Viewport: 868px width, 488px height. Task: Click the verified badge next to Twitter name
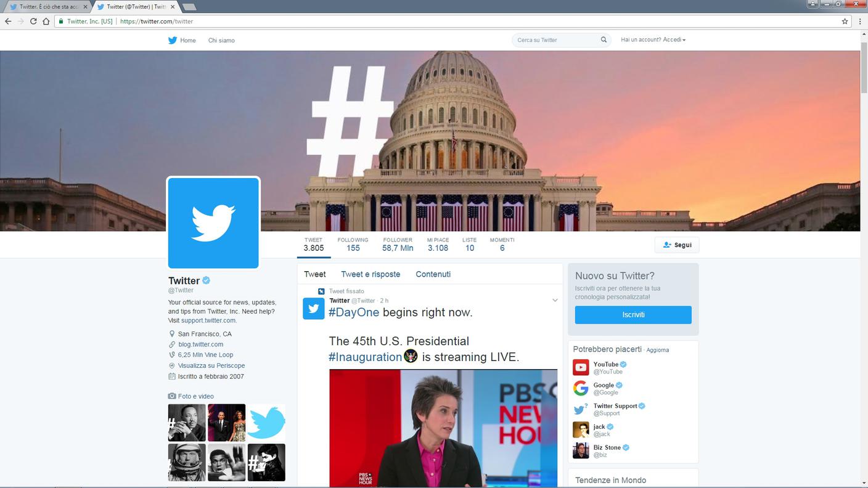[x=207, y=280]
